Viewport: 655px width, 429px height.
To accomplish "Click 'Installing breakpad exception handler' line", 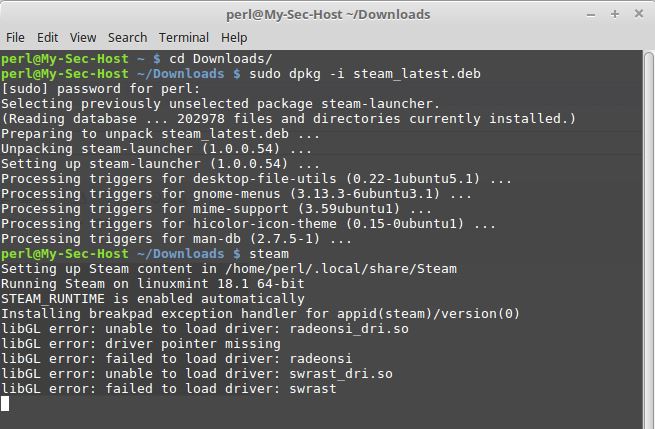I will 261,314.
